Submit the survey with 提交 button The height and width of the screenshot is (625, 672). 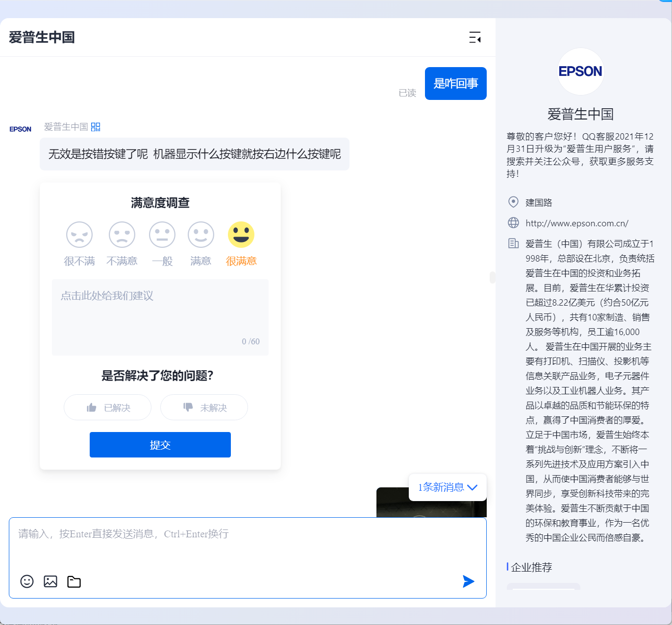pyautogui.click(x=160, y=445)
